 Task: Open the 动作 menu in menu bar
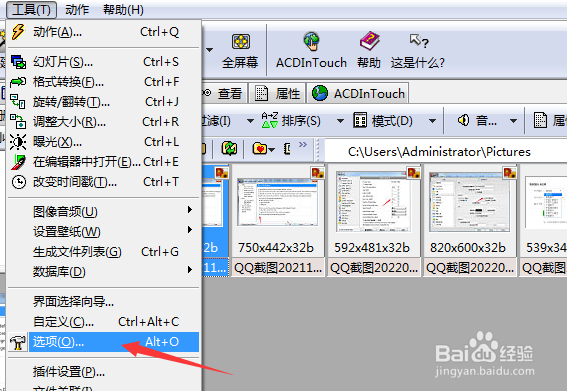[x=77, y=9]
